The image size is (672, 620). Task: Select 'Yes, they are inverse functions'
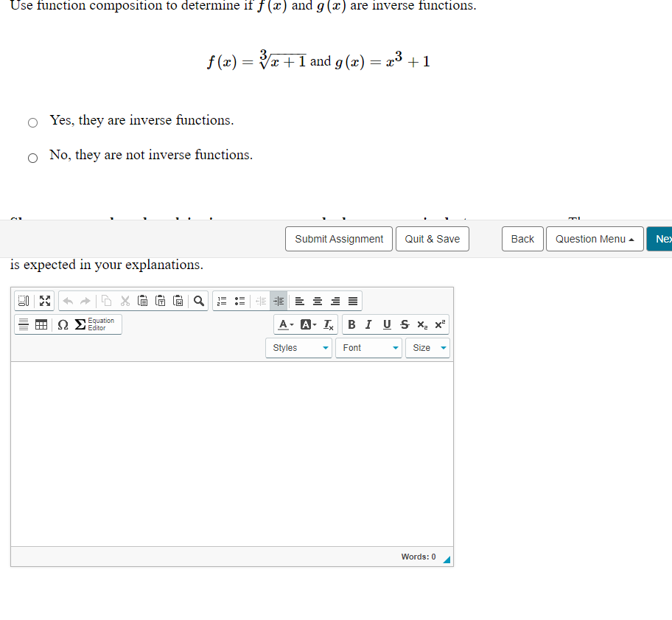tap(32, 122)
